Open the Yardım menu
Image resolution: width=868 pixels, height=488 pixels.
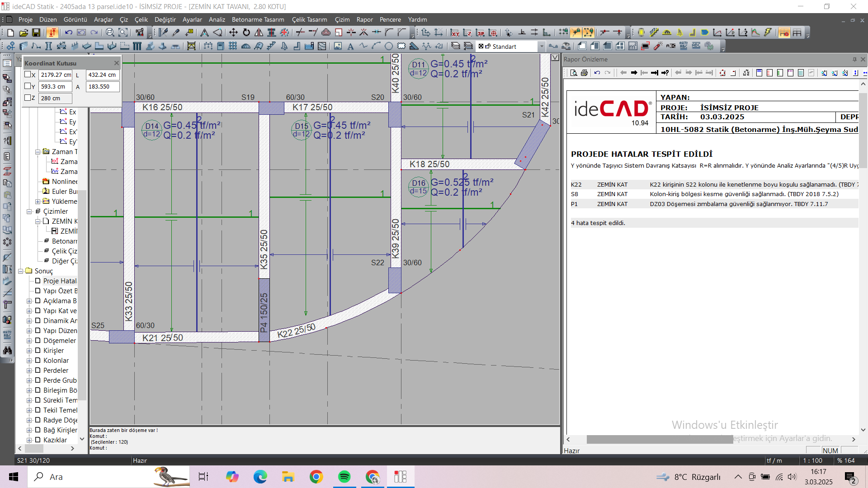tap(418, 19)
